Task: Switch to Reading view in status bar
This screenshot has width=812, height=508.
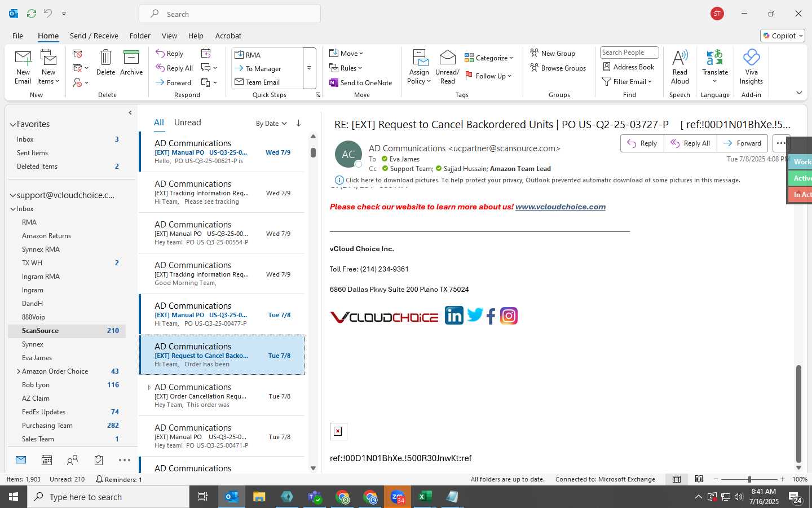Action: (699, 479)
